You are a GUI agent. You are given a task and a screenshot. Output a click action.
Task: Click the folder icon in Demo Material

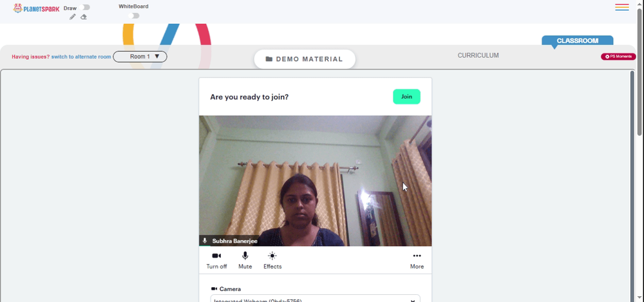pyautogui.click(x=269, y=59)
